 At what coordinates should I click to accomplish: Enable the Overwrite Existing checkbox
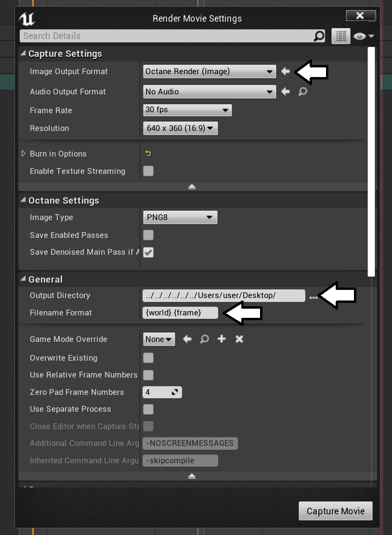(x=148, y=358)
